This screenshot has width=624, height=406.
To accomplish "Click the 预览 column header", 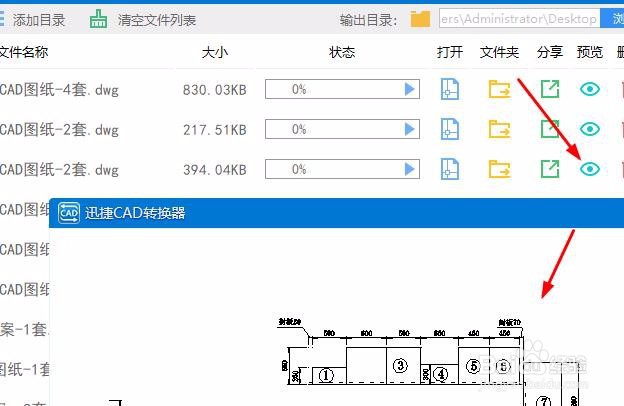I will tap(590, 52).
